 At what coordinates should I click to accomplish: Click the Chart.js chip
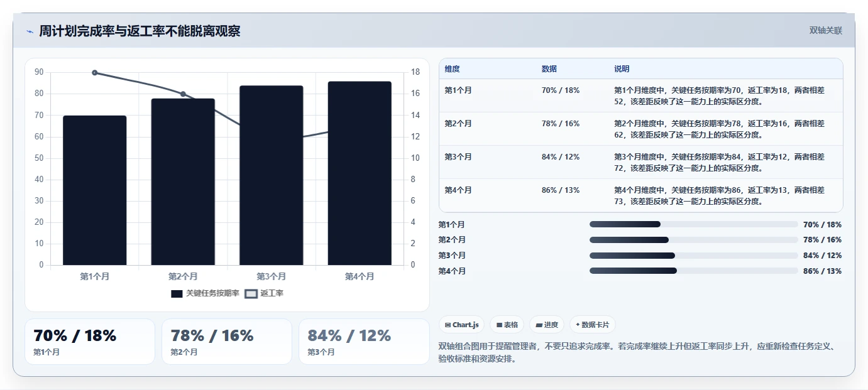pos(461,325)
